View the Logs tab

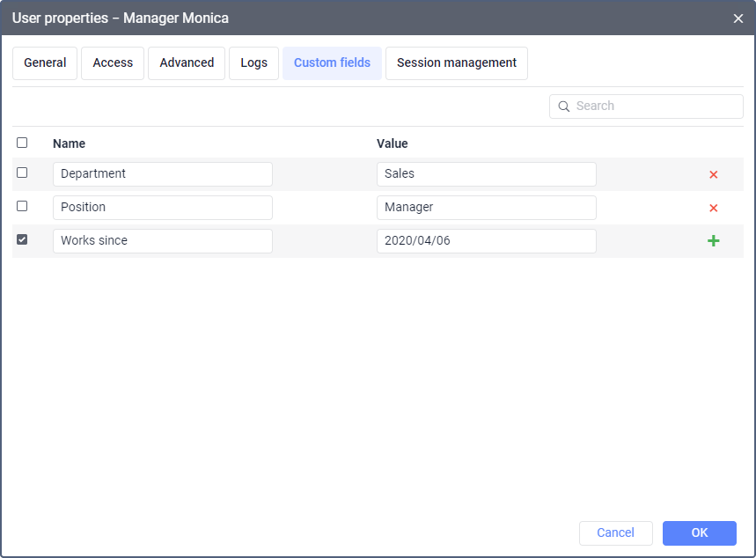253,63
